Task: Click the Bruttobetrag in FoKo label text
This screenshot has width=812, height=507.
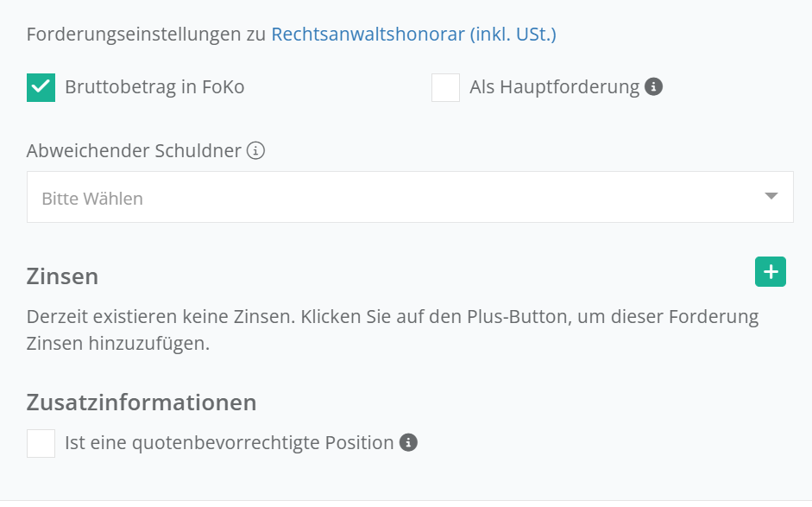Action: click(x=154, y=87)
